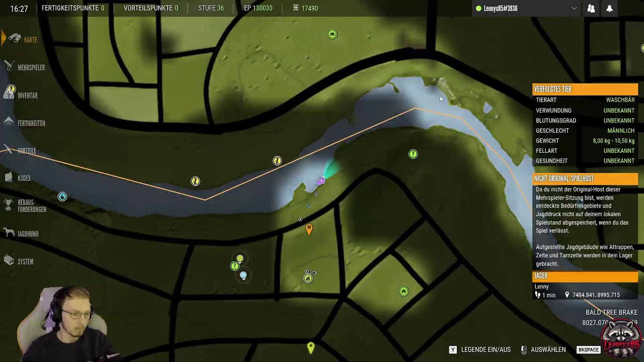Screen dimensions: 644x362
Task: Click the Jäger panel header
Action: (x=585, y=276)
